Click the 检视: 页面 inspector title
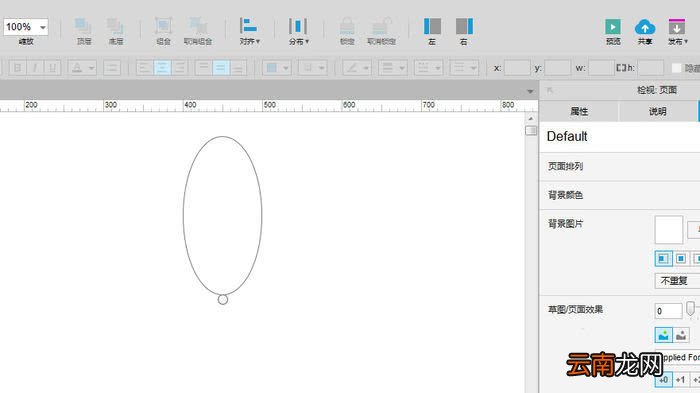This screenshot has width=700, height=393. point(657,90)
